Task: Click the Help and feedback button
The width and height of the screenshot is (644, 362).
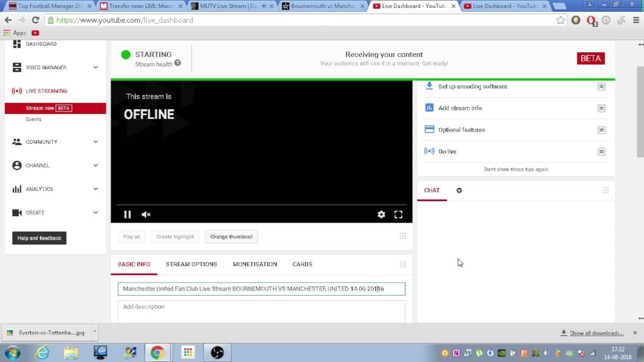Action: pyautogui.click(x=39, y=238)
